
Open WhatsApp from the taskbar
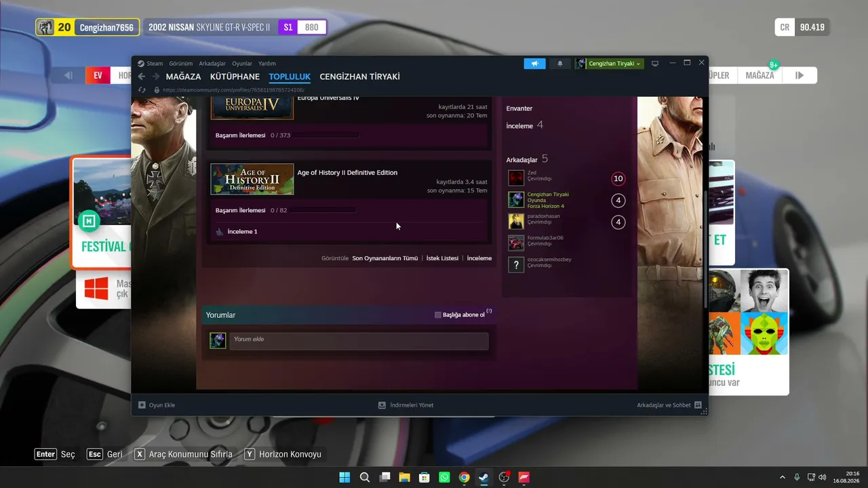[444, 477]
